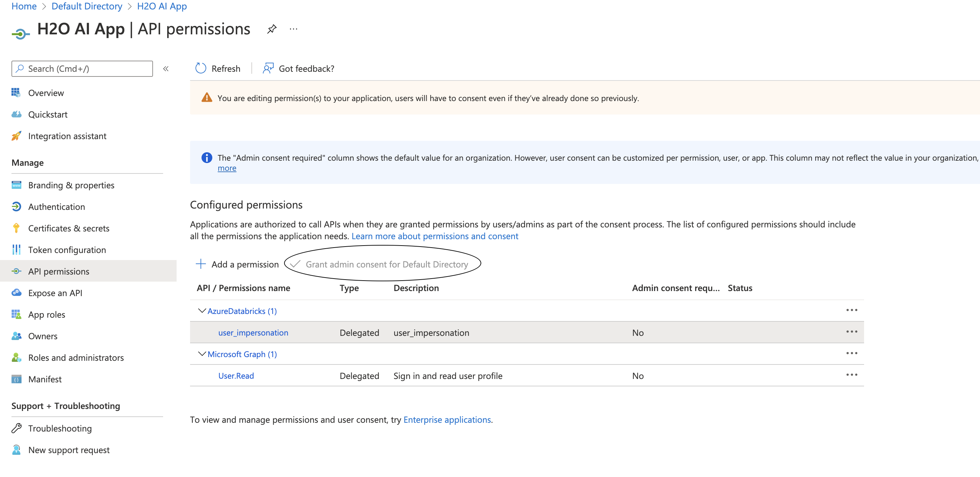Open more options for the user_impersonation row

coord(852,332)
